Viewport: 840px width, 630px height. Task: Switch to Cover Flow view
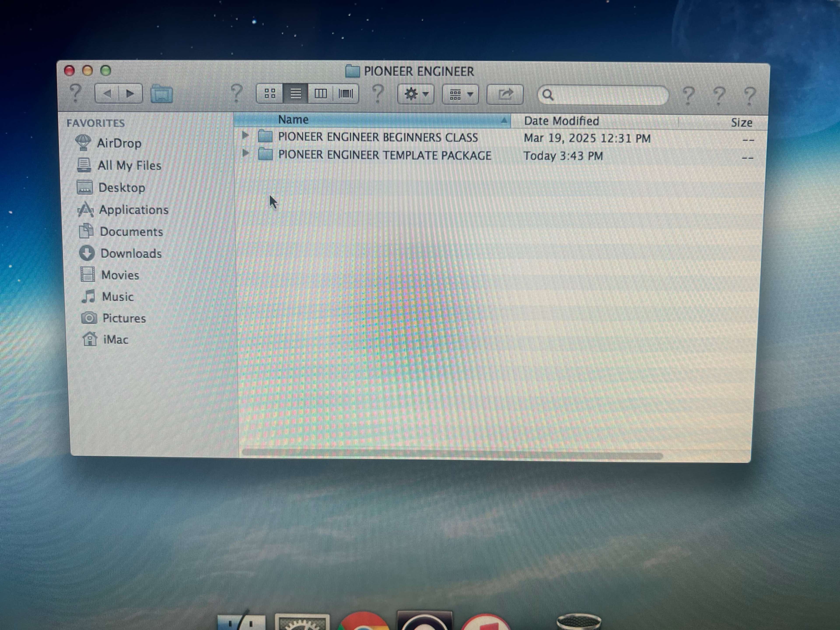(346, 94)
